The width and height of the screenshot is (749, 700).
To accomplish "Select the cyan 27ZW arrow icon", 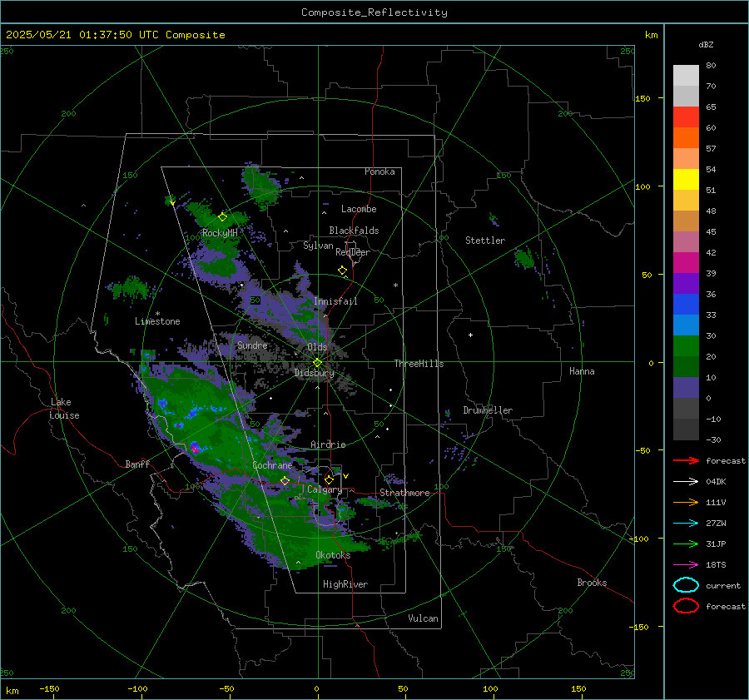I will tap(686, 524).
